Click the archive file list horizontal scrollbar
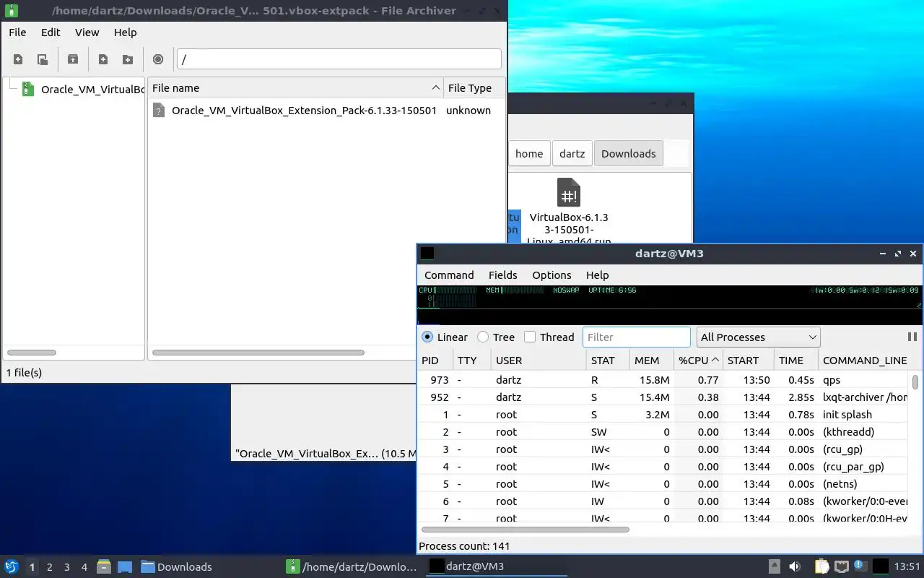Screen dimensions: 924x578 (x=258, y=353)
